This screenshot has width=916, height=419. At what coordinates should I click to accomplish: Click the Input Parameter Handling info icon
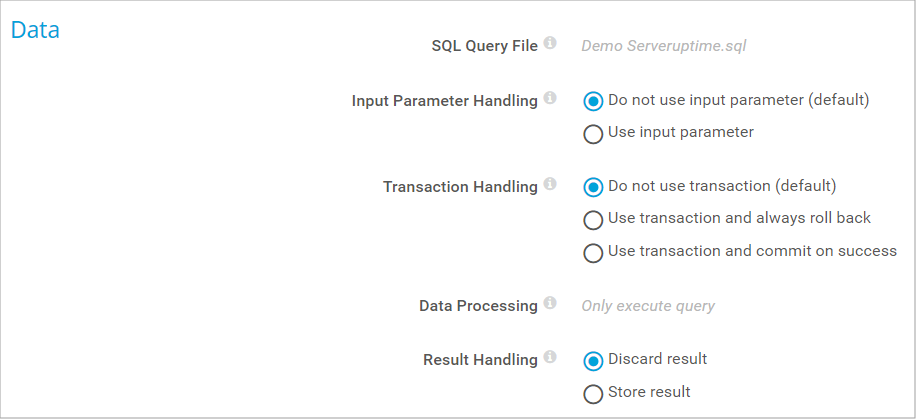click(x=550, y=100)
